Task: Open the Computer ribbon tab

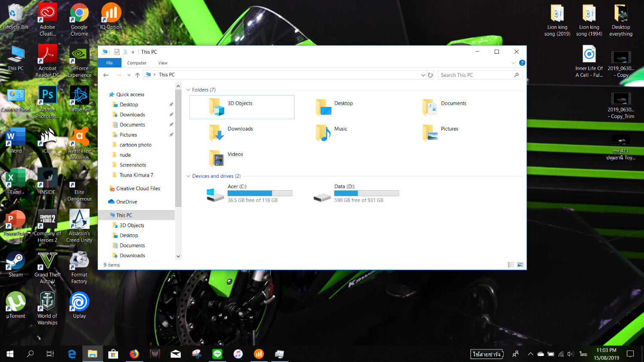Action: pos(137,63)
